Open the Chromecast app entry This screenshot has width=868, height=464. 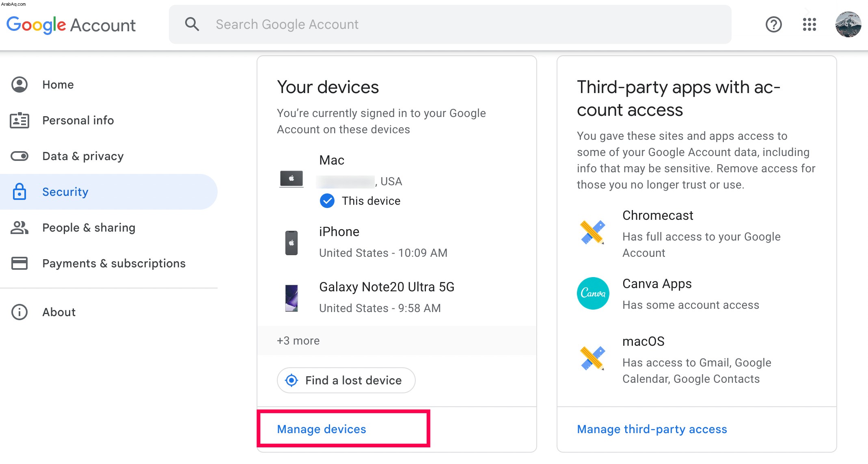click(x=697, y=234)
